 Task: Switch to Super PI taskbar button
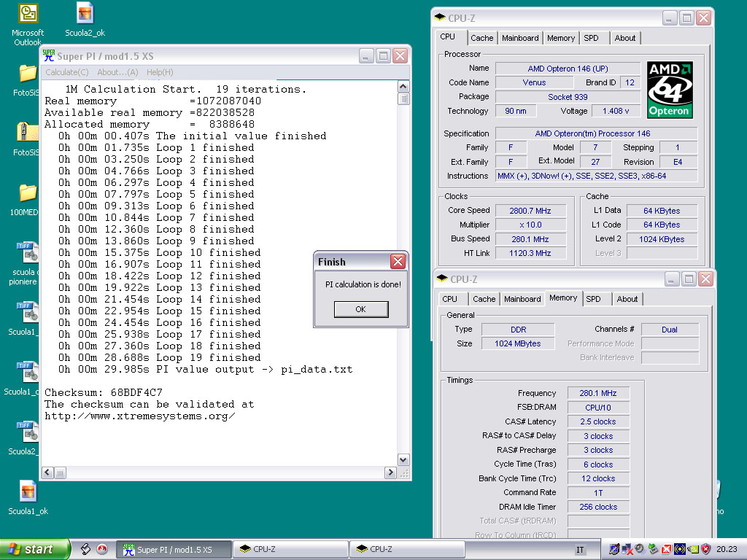(x=174, y=549)
